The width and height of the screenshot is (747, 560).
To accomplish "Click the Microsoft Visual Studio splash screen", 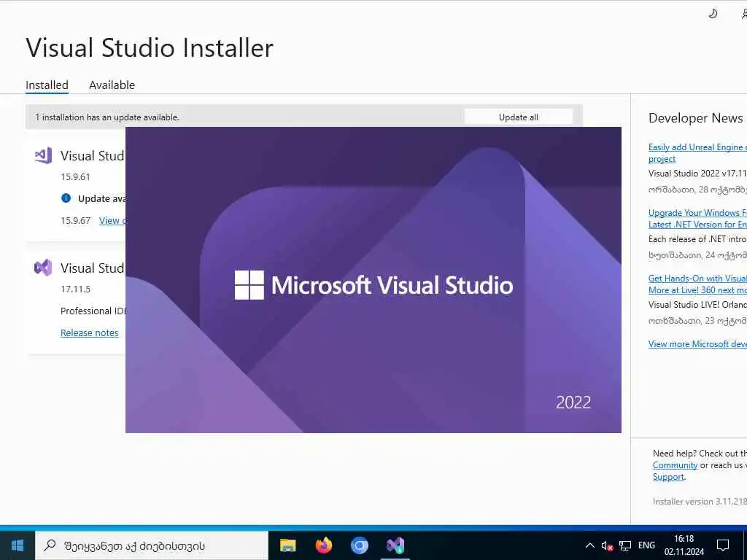I will tap(373, 280).
